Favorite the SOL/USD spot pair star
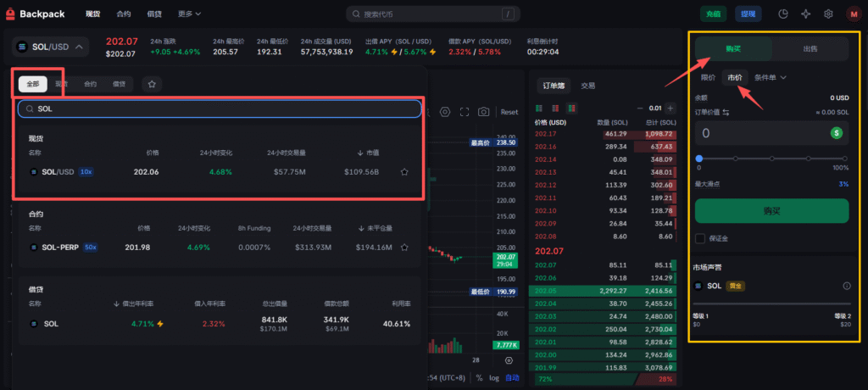Screen dimensions: 868x390 tap(404, 172)
